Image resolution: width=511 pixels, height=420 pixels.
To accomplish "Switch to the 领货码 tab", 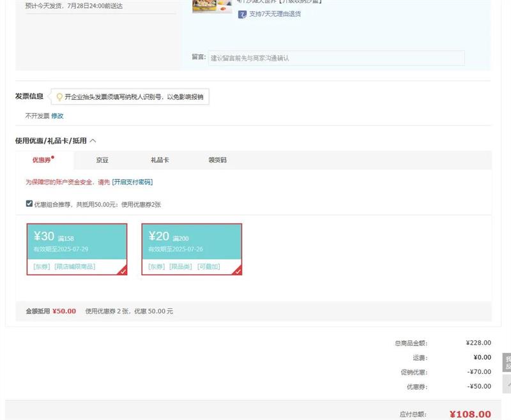I will 217,160.
